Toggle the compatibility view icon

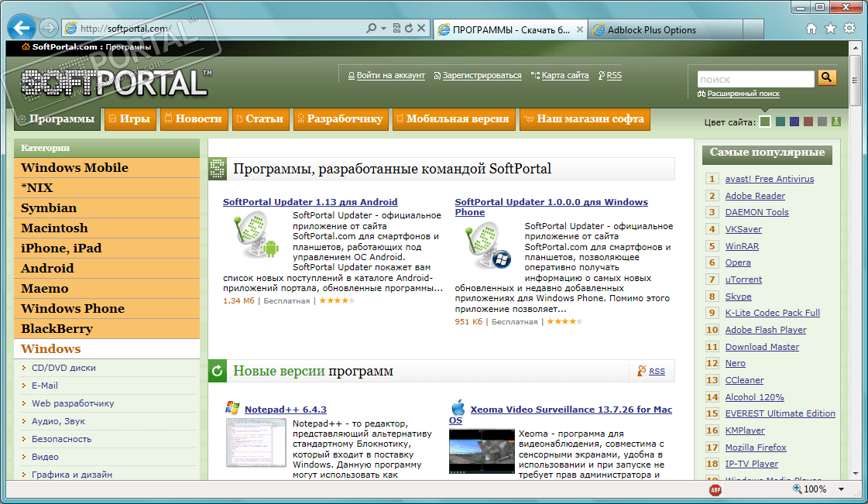(x=396, y=28)
